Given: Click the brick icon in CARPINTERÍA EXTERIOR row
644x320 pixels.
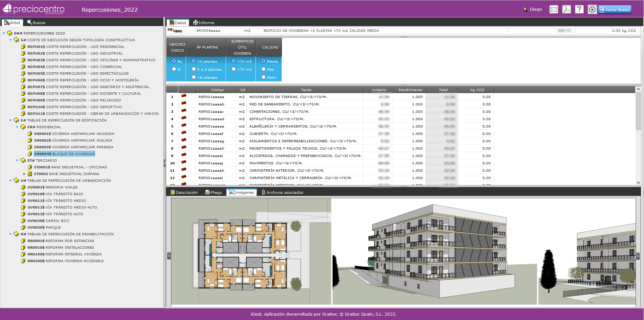Looking at the screenshot, I should (184, 170).
